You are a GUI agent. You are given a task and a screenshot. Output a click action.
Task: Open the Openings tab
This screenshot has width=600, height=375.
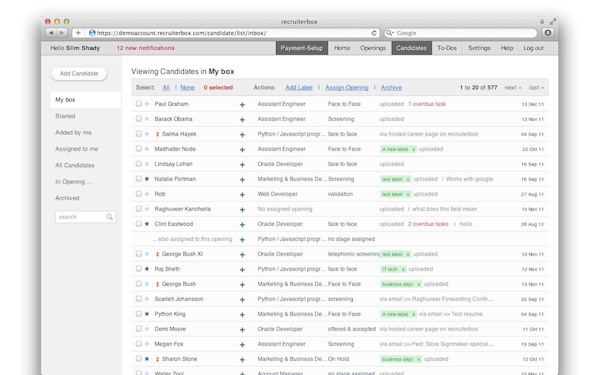(x=373, y=48)
